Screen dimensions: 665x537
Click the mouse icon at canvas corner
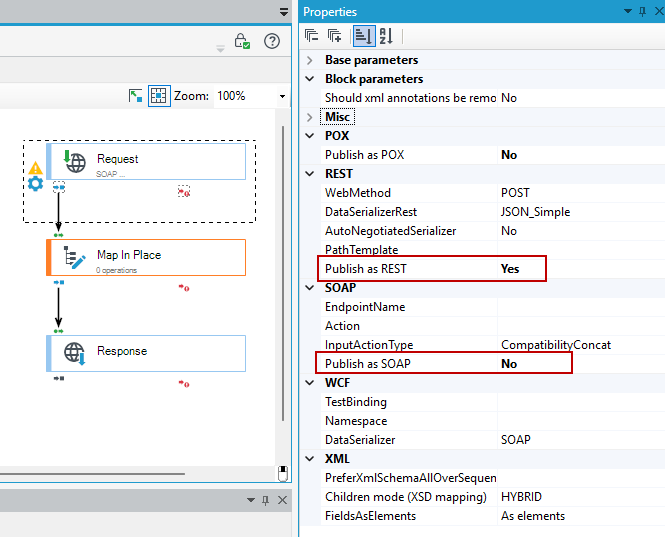pyautogui.click(x=283, y=473)
